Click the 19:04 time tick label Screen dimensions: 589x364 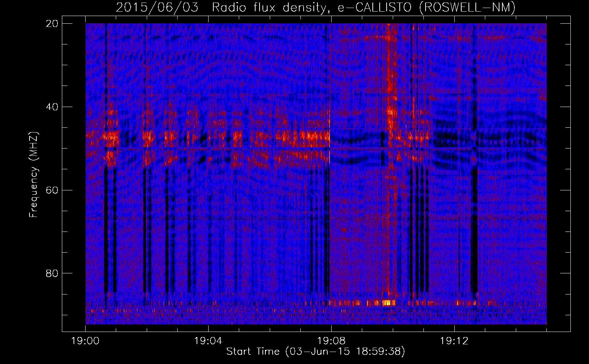(x=208, y=341)
